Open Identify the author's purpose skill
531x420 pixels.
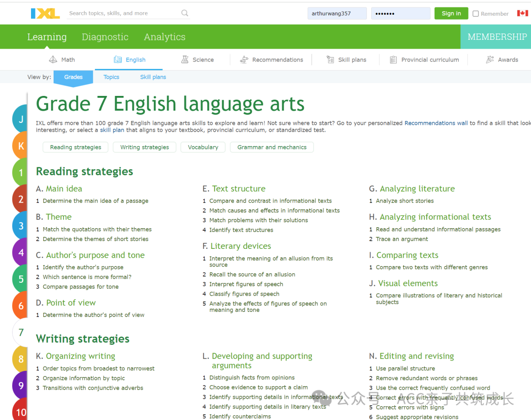tap(83, 267)
